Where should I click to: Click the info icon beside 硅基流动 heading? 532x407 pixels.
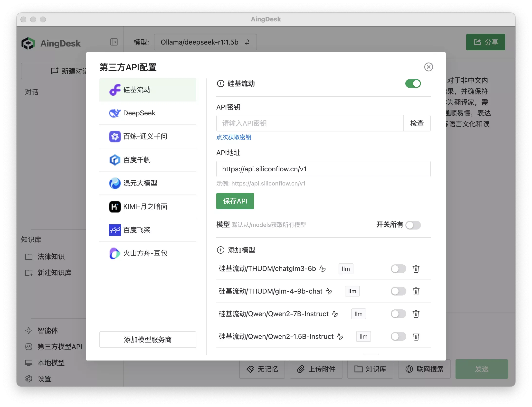220,84
